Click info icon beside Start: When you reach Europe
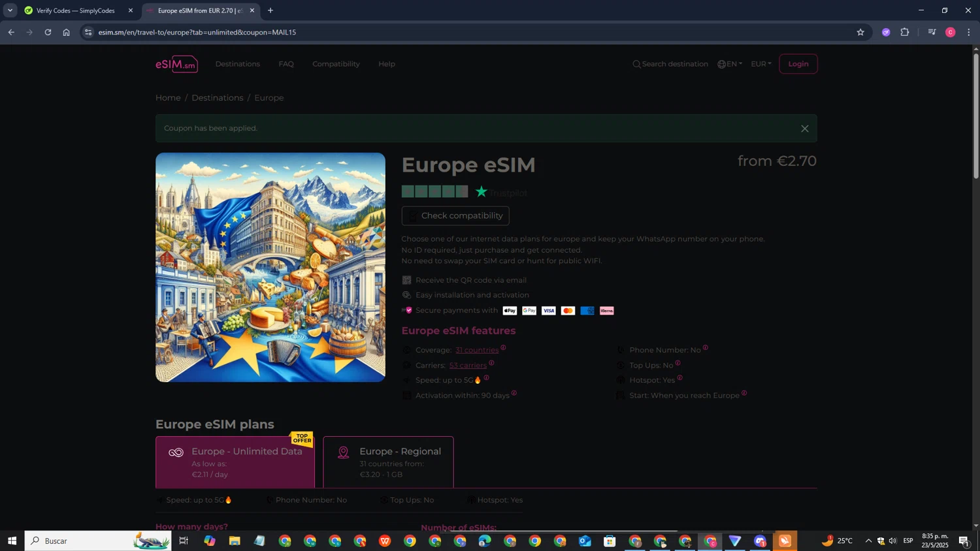The width and height of the screenshot is (980, 551). click(744, 392)
